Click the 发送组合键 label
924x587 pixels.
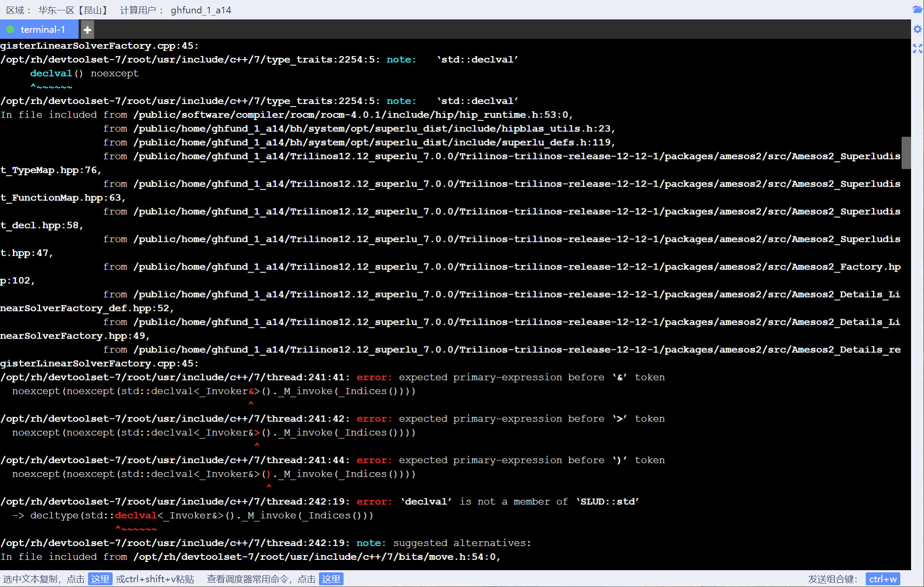tap(833, 579)
